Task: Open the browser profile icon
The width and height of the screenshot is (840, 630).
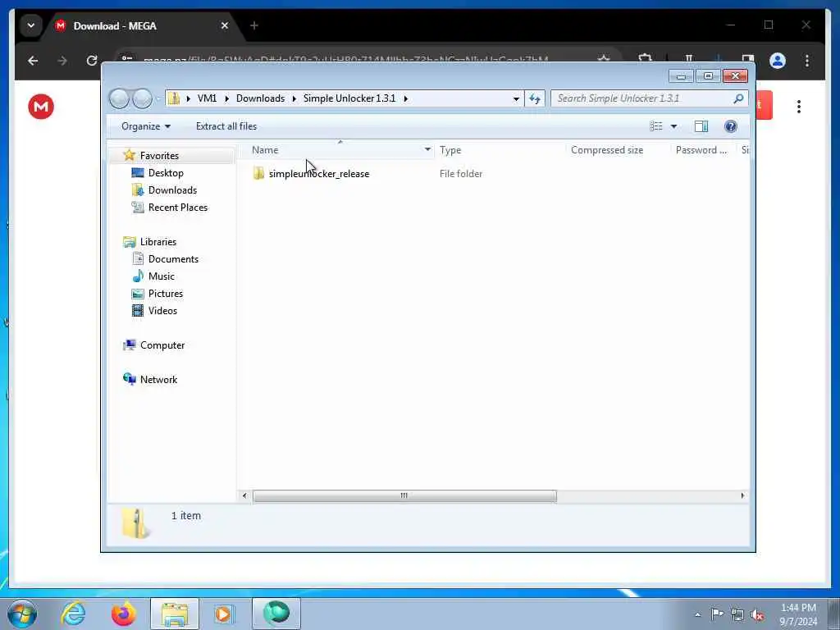Action: [x=778, y=61]
